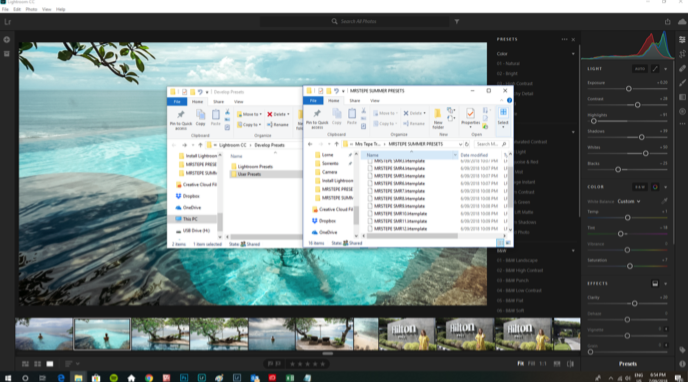This screenshot has height=382, width=688.
Task: Select the Crop and Rotate tool
Action: pyautogui.click(x=682, y=54)
